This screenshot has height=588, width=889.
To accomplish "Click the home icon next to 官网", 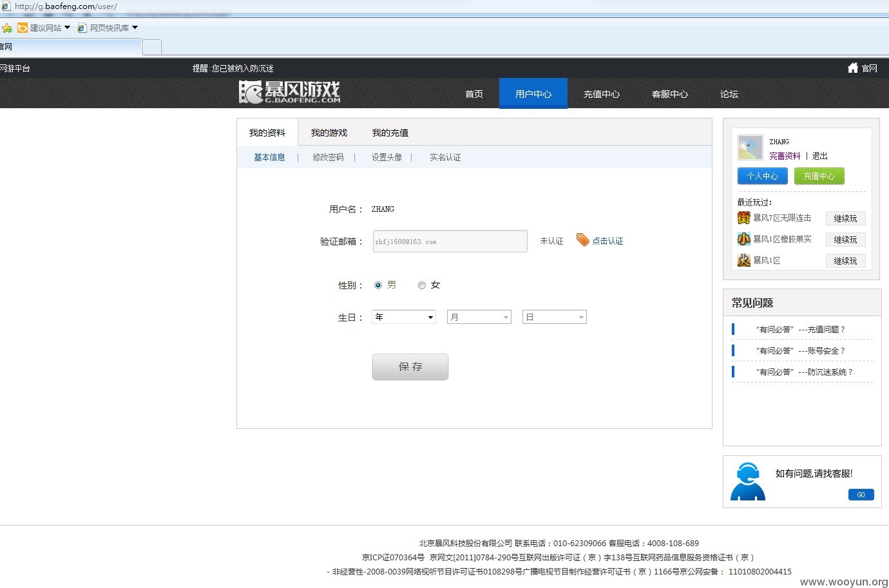I will pos(853,68).
